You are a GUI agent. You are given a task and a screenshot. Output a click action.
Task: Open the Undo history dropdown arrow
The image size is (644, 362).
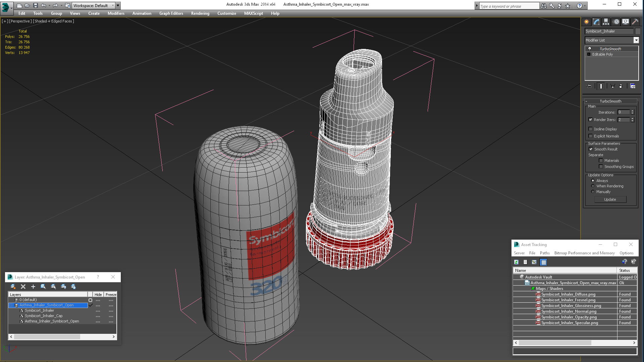coord(49,5)
